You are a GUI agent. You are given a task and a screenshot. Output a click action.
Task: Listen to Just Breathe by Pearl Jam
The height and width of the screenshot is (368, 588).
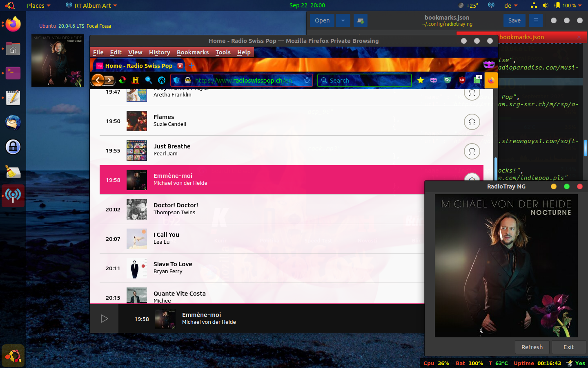pyautogui.click(x=472, y=151)
